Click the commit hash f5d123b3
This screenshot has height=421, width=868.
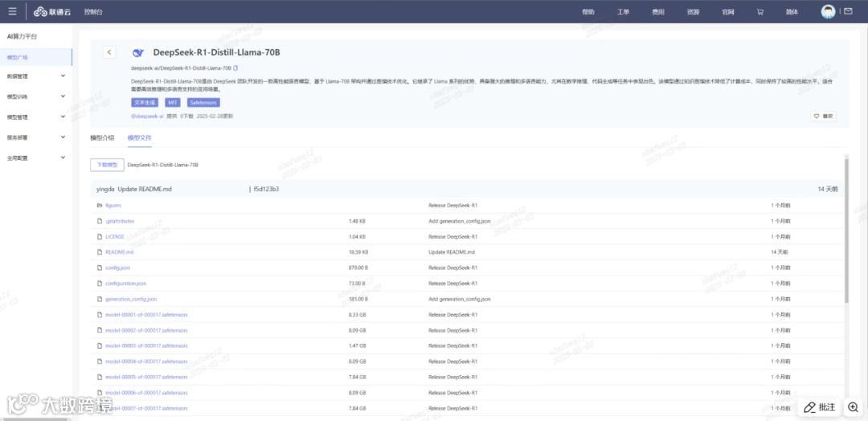point(266,189)
